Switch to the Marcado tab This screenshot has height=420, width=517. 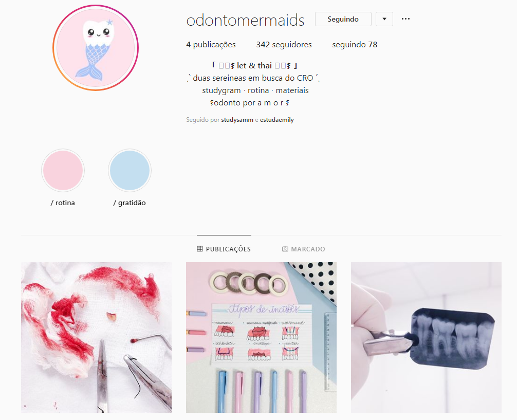pos(303,249)
